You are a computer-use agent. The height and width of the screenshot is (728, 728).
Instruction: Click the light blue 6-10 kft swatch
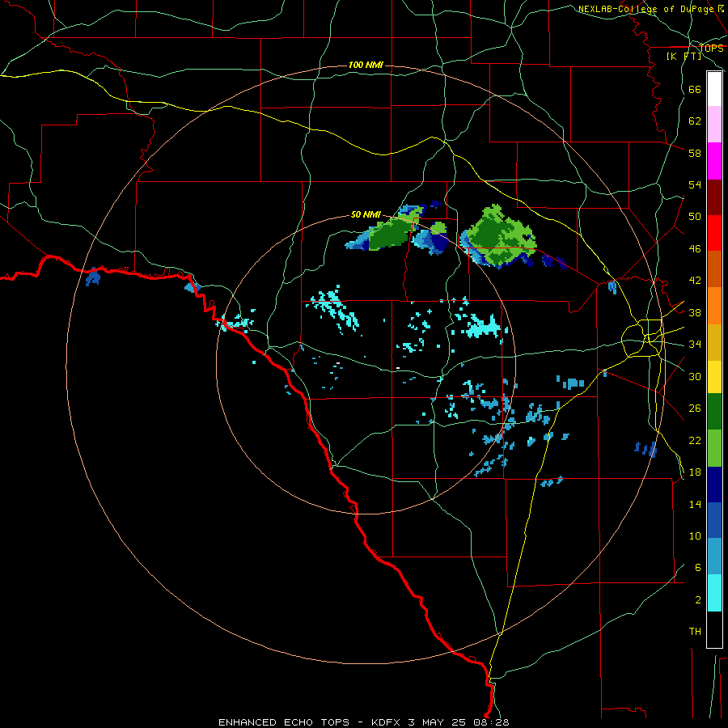point(714,557)
